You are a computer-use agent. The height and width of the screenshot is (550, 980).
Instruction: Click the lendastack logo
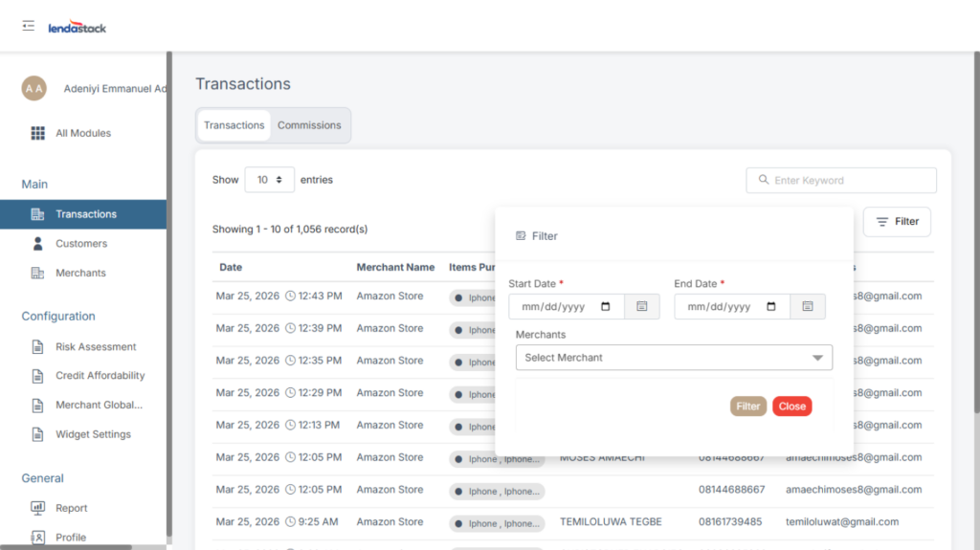(78, 28)
